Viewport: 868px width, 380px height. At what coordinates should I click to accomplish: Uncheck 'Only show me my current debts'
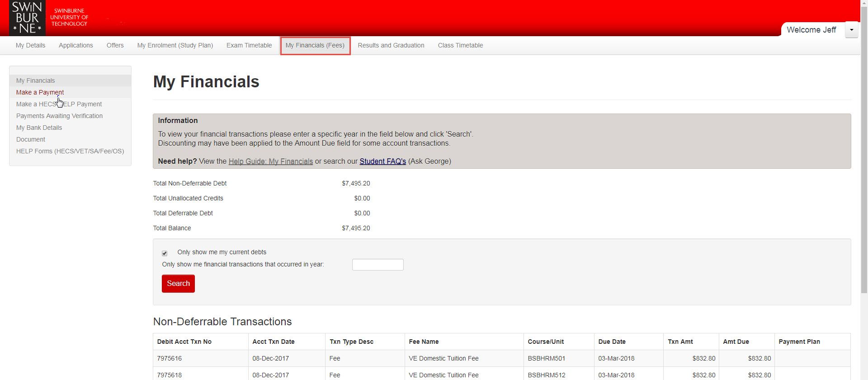click(x=165, y=253)
